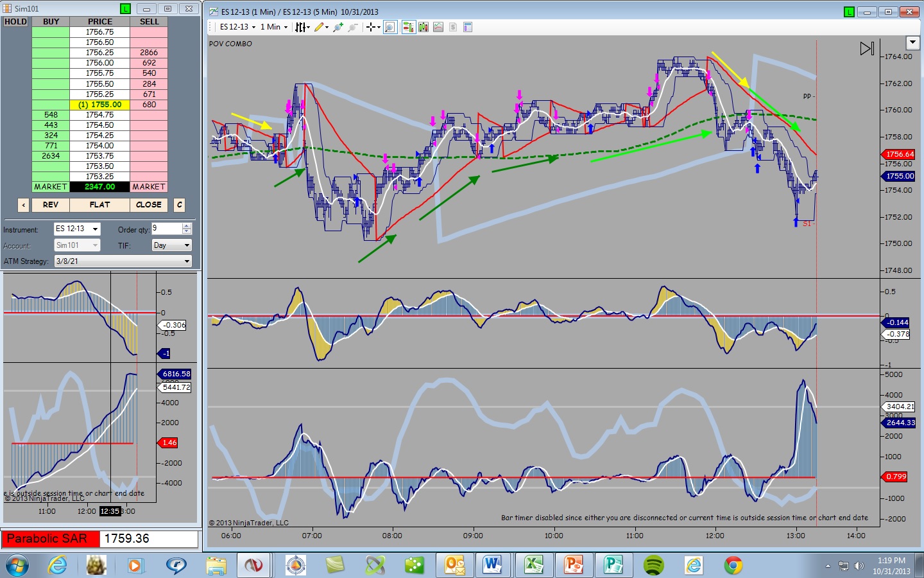This screenshot has height=578, width=924.
Task: Click the highlighted (1) 1755.00 price cell
Action: 99,105
